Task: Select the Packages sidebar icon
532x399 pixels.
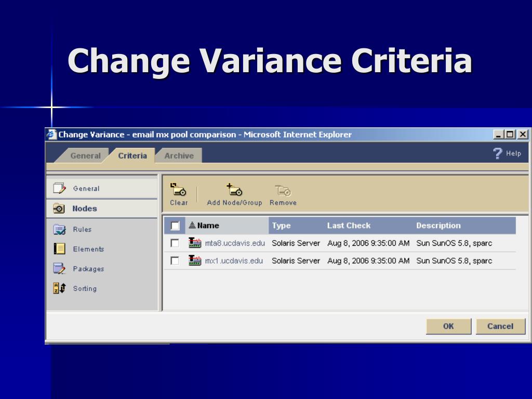Action: pos(59,269)
